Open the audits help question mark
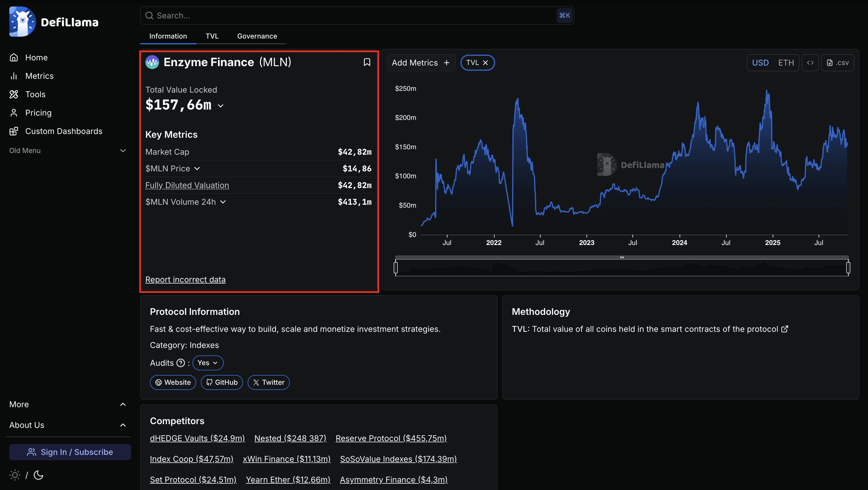Screen dimensions: 868x490 tap(181, 363)
